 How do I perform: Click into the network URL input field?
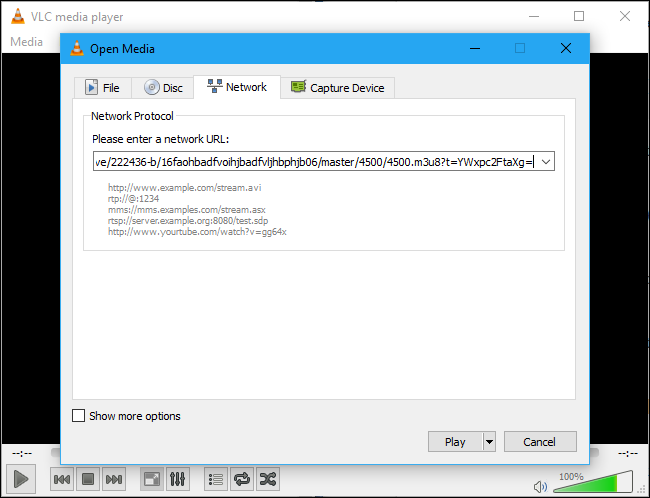coord(315,162)
